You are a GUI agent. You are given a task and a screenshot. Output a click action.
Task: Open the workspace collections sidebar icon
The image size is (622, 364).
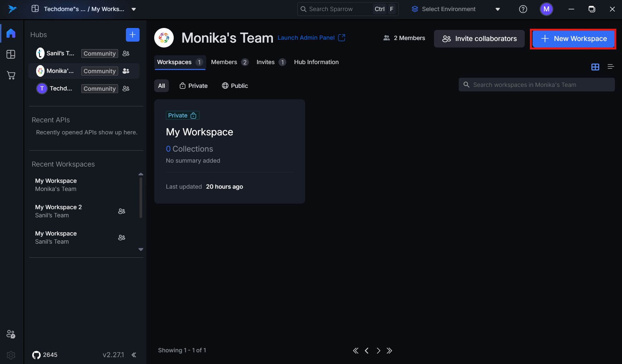pyautogui.click(x=11, y=54)
